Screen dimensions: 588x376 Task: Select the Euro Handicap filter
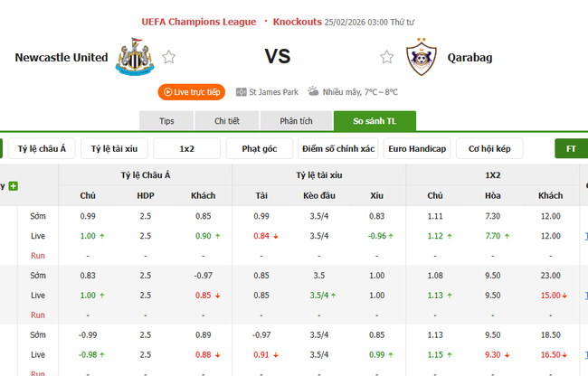click(417, 148)
